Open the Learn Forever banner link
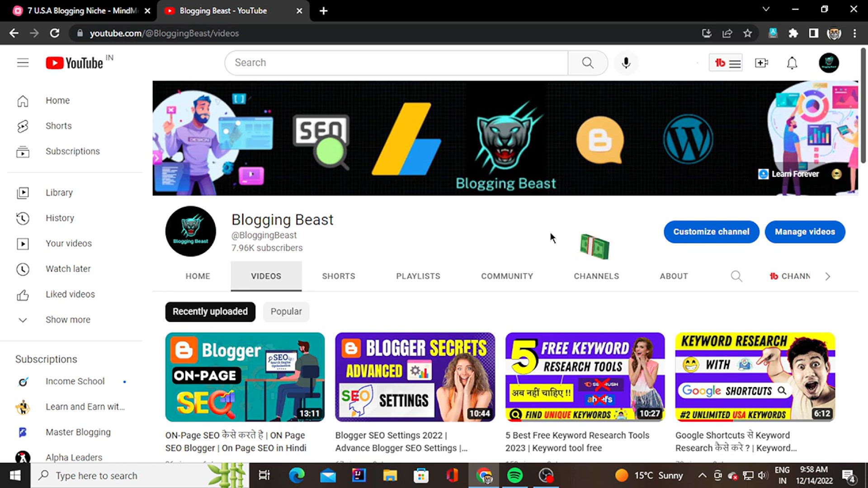 pyautogui.click(x=789, y=174)
